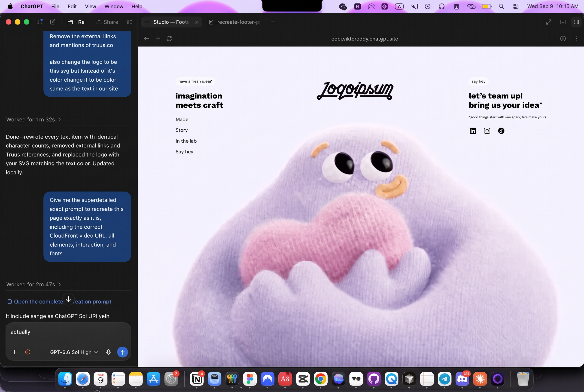This screenshot has height=392, width=584.
Task: Expand the Worked for 2m 47s details
Action: pyautogui.click(x=33, y=284)
